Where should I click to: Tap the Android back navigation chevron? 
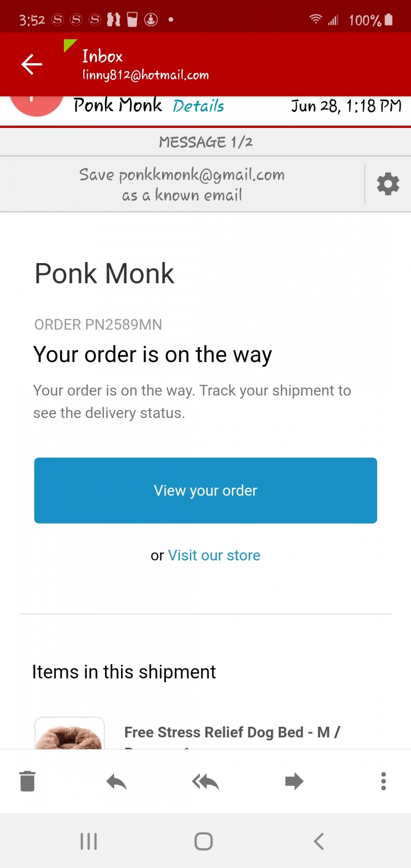[x=319, y=841]
